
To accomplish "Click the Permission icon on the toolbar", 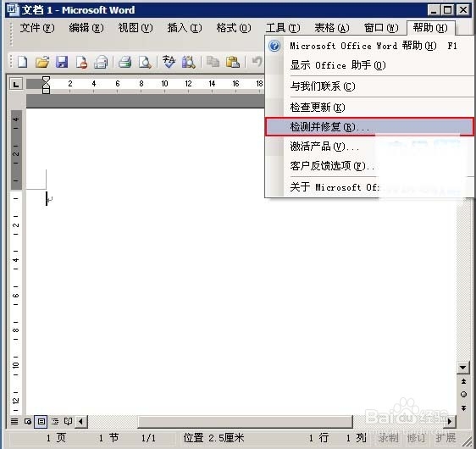I will click(81, 62).
